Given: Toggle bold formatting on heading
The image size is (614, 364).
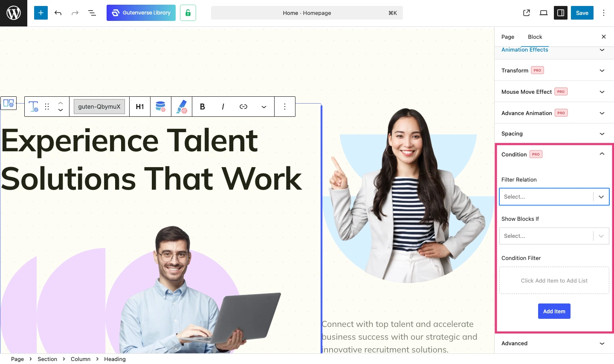Looking at the screenshot, I should 203,107.
